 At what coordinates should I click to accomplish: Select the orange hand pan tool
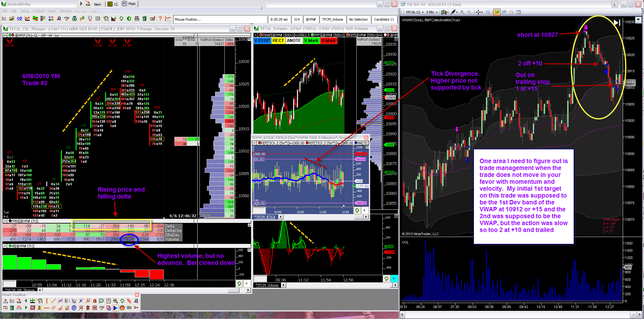(x=122, y=308)
